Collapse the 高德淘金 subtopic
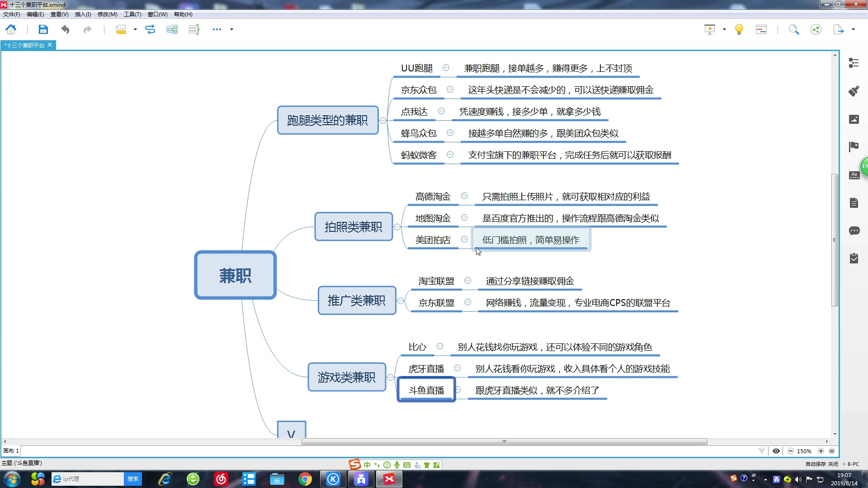Viewport: 868px width, 488px height. (x=464, y=196)
